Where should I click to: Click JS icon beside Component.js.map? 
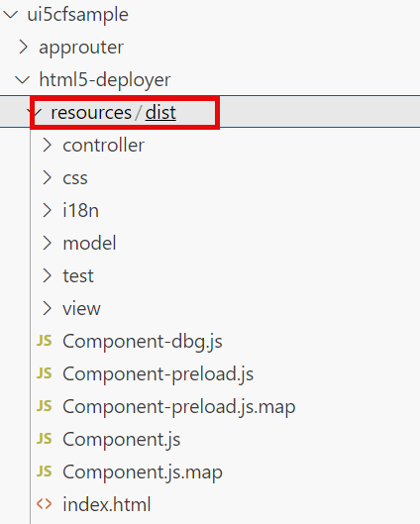click(45, 472)
